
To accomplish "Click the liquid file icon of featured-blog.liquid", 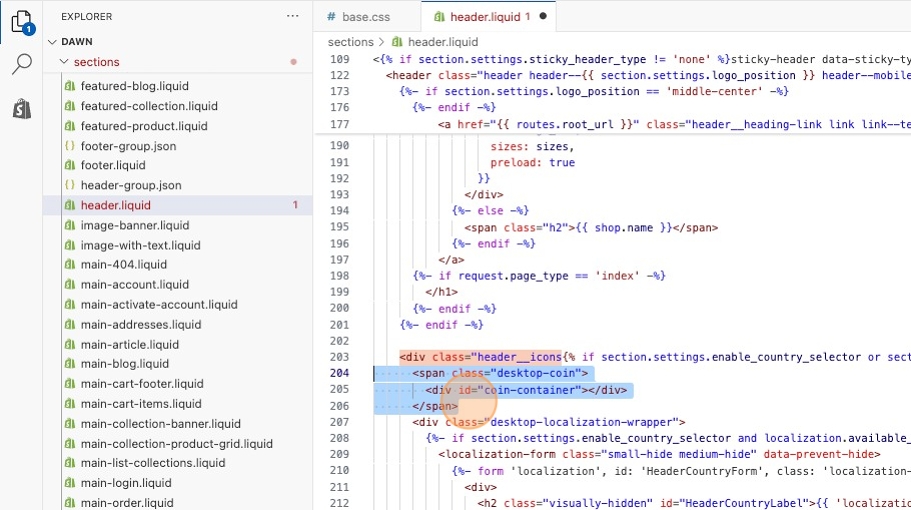I will pyautogui.click(x=70, y=86).
